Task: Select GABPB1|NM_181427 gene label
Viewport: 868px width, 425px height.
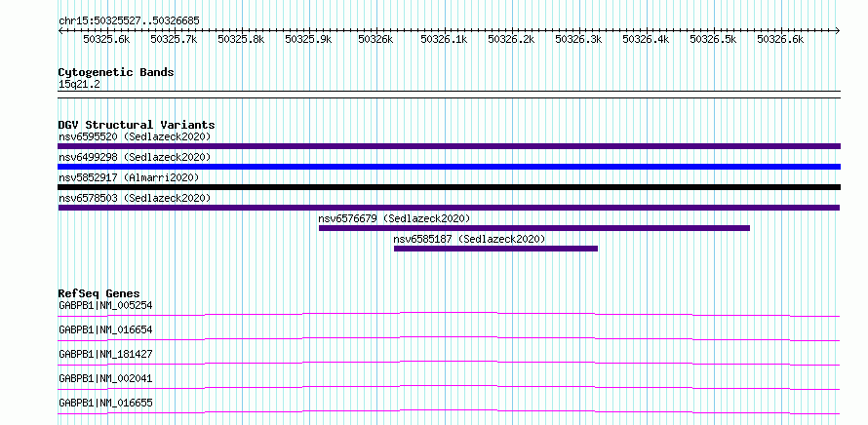Action: pyautogui.click(x=105, y=354)
